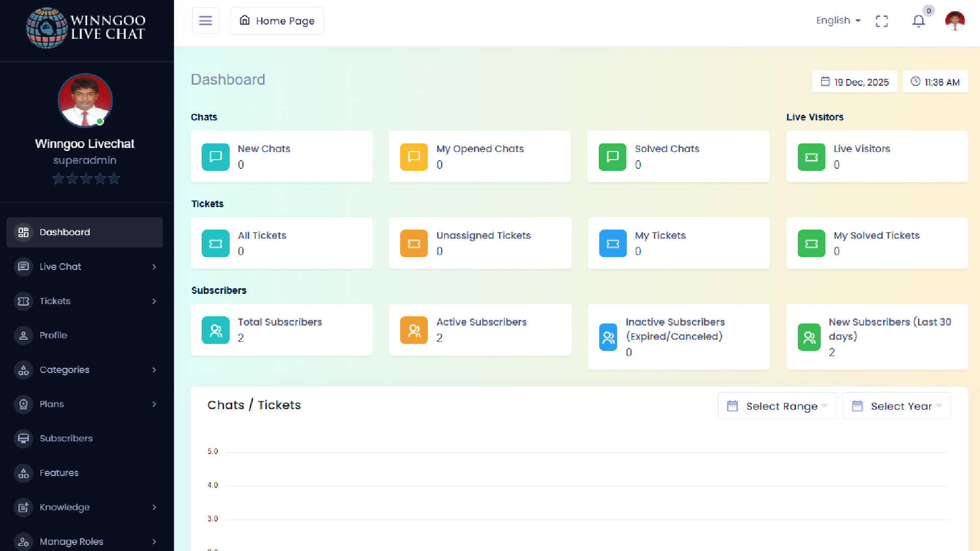
Task: Toggle the hamburger sidebar menu
Action: [x=205, y=21]
